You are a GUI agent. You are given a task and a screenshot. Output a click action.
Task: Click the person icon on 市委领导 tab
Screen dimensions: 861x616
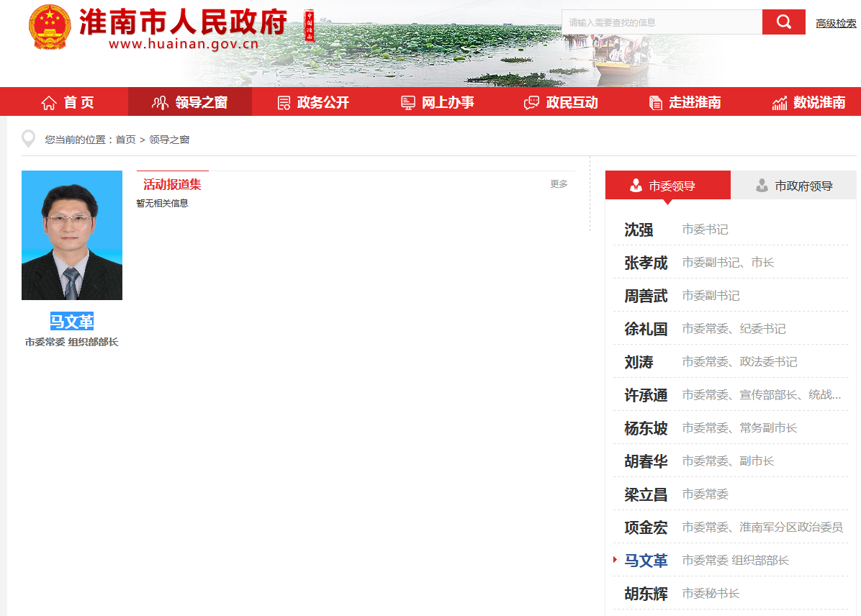click(636, 186)
